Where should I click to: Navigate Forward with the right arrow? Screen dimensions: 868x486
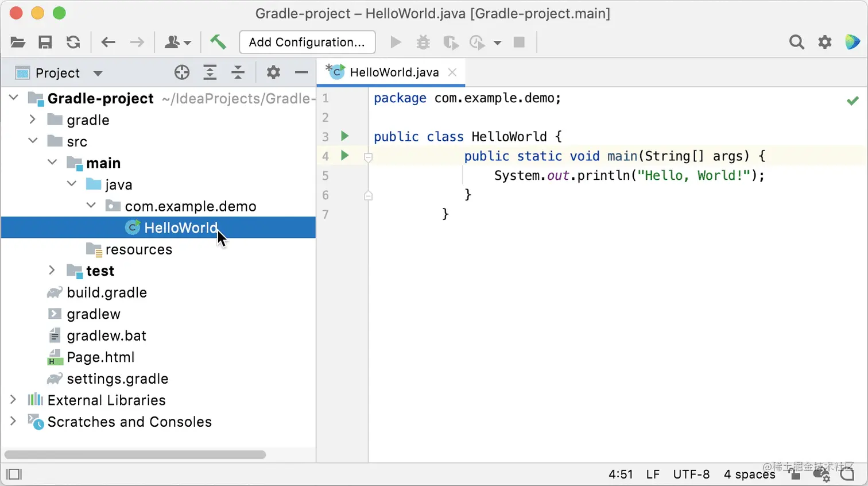click(x=137, y=42)
